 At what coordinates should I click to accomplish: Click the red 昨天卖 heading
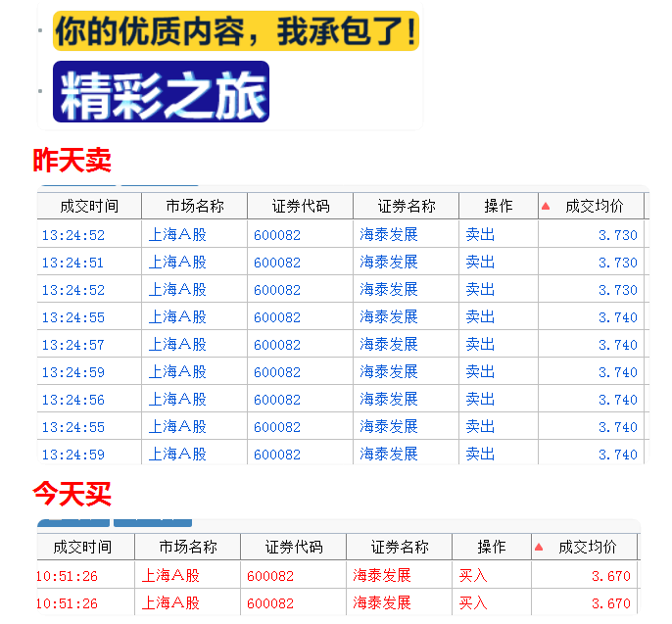click(x=72, y=161)
